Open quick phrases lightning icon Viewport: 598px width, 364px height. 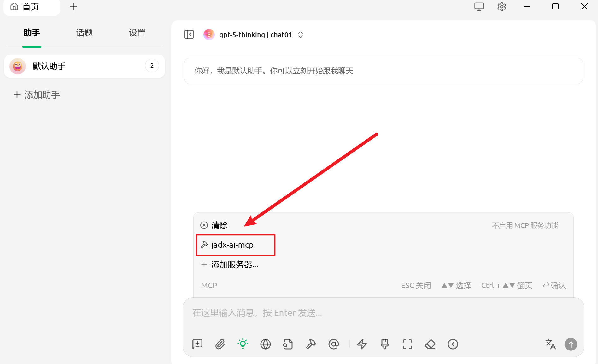(362, 344)
